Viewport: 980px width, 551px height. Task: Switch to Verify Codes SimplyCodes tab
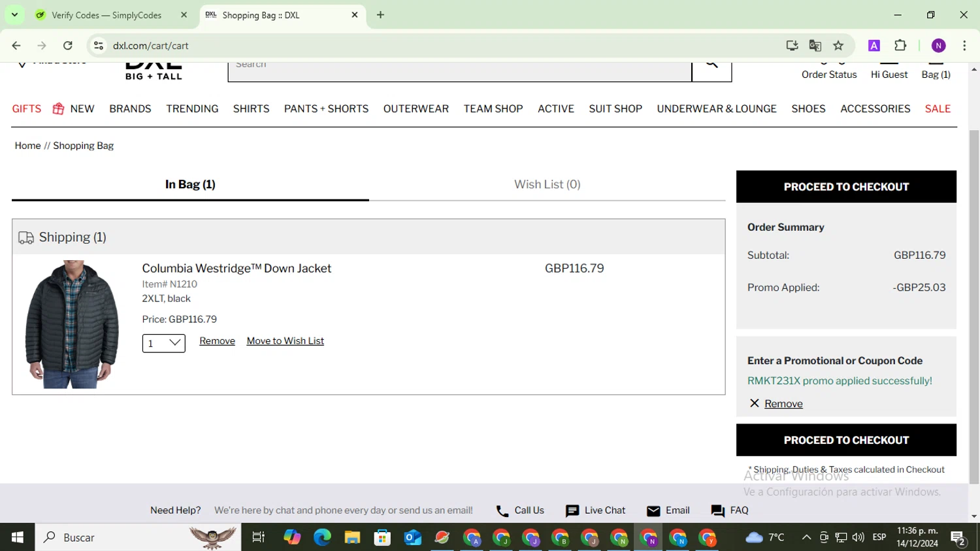[106, 15]
